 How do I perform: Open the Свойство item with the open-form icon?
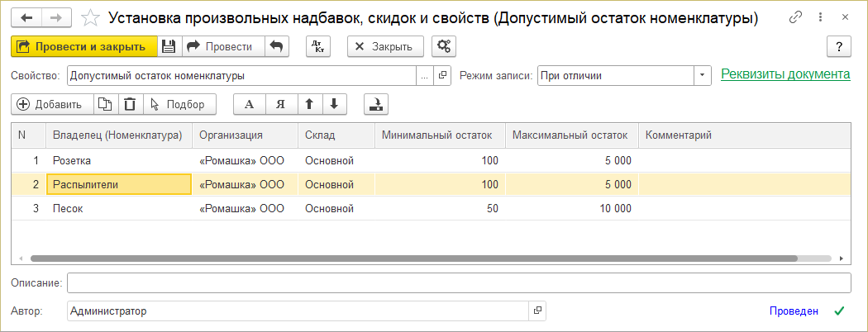(x=442, y=76)
